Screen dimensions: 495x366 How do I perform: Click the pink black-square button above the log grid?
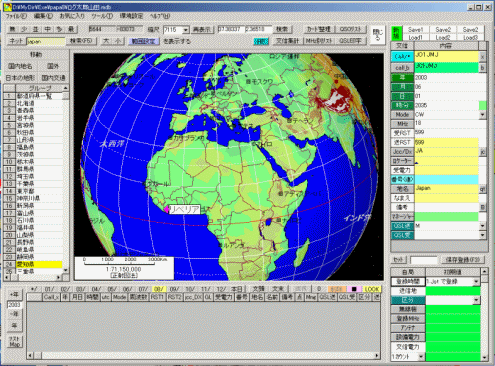354,289
